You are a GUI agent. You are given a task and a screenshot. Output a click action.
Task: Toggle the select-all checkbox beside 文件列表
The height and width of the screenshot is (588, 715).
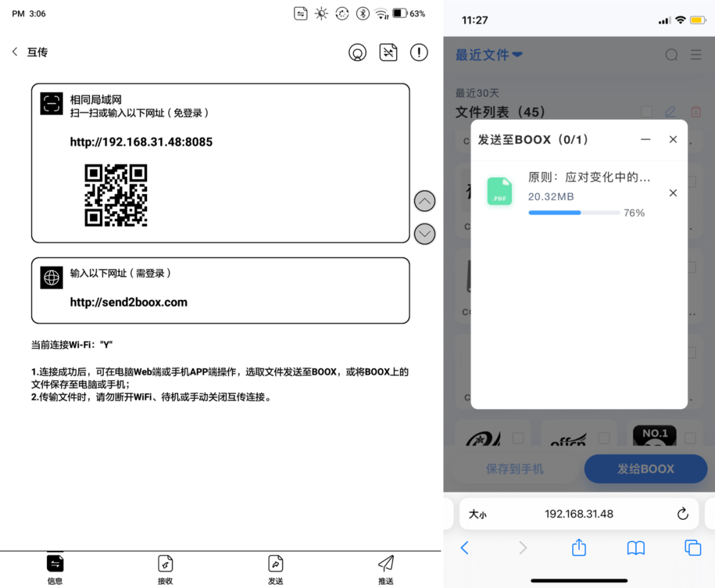click(647, 112)
